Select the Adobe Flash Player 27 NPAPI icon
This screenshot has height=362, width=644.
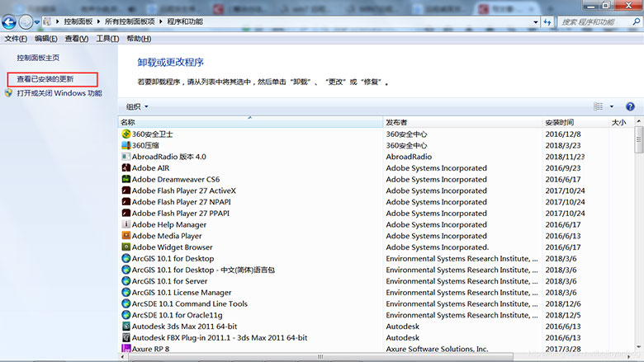pos(126,202)
